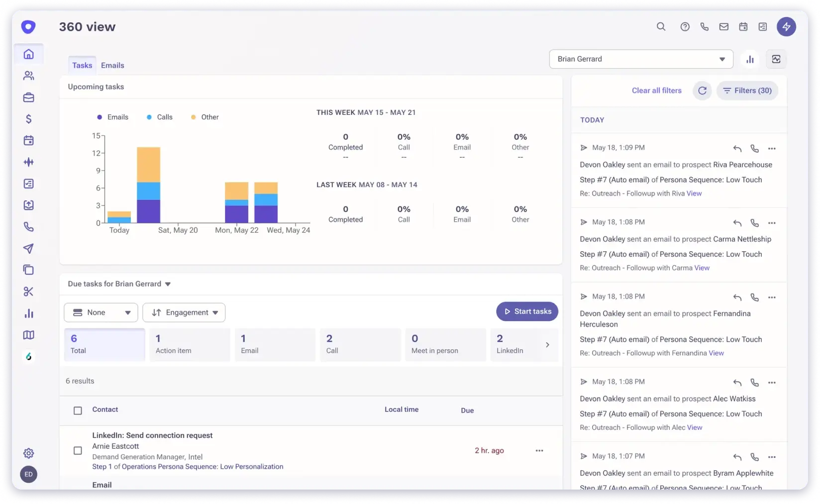
Task: Toggle the select-all checkbox in the Contact header
Action: (78, 410)
